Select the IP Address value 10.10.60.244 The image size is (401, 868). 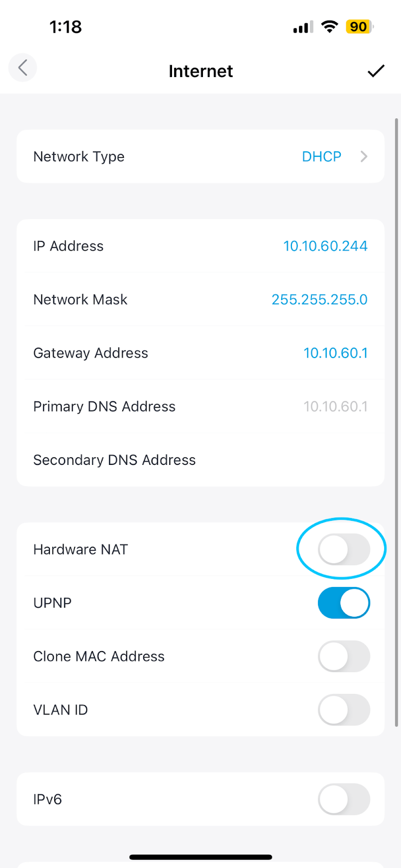325,246
